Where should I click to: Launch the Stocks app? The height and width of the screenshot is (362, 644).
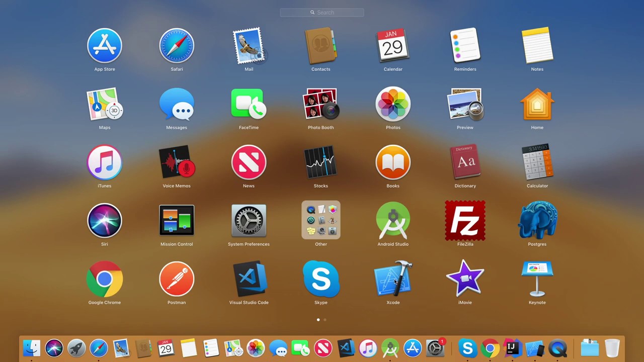(320, 163)
